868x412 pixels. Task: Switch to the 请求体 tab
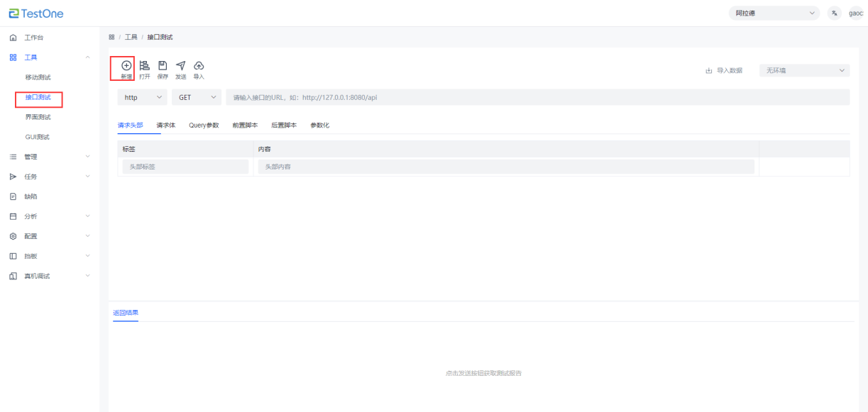166,126
